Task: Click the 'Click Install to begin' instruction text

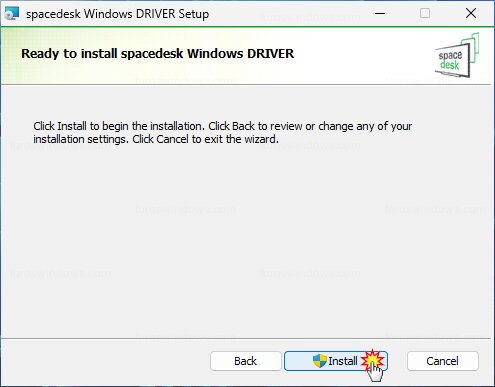Action: [x=223, y=132]
